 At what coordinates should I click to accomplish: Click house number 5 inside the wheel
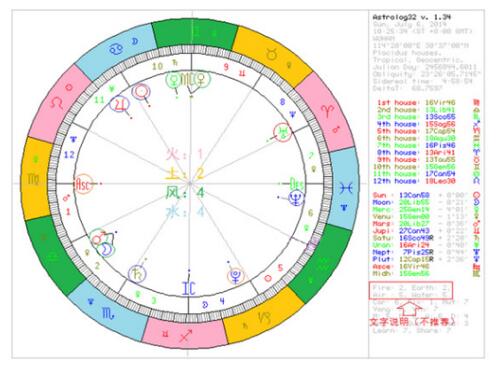(280, 268)
